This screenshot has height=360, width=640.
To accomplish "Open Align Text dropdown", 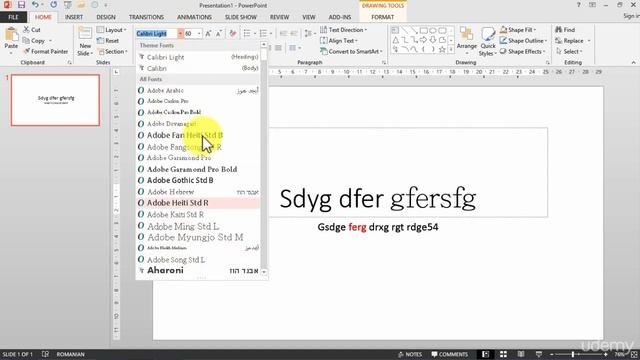I will tap(339, 41).
